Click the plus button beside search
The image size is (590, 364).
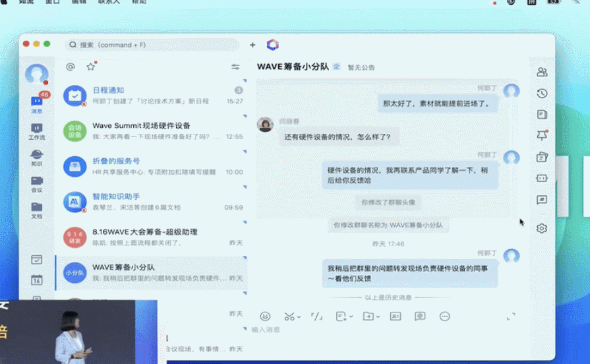tap(252, 45)
